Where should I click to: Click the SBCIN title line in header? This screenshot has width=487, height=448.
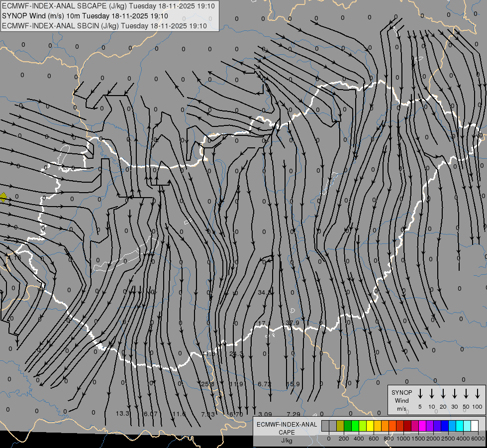(x=104, y=26)
